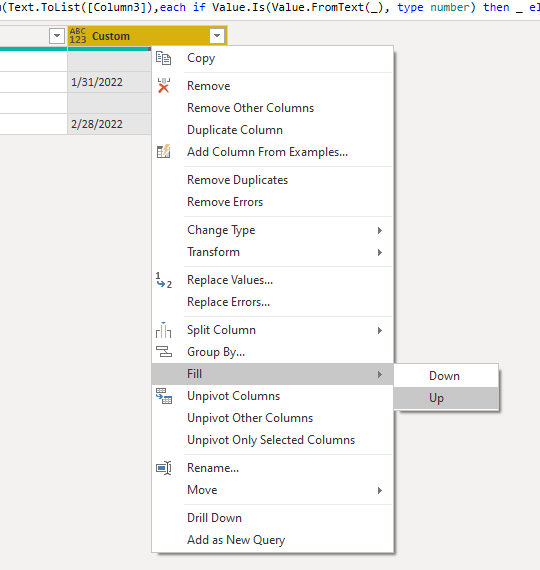The height and width of the screenshot is (570, 540).
Task: Click the Group By icon
Action: click(x=164, y=352)
